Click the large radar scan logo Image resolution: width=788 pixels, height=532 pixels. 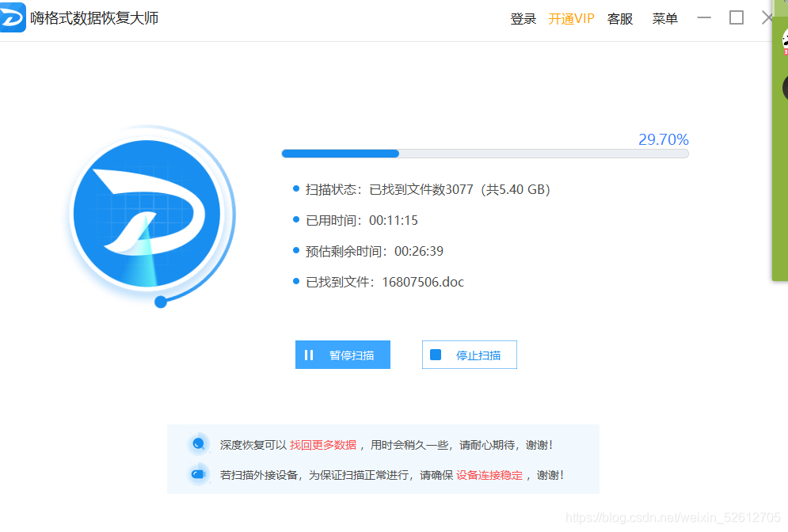coord(148,214)
